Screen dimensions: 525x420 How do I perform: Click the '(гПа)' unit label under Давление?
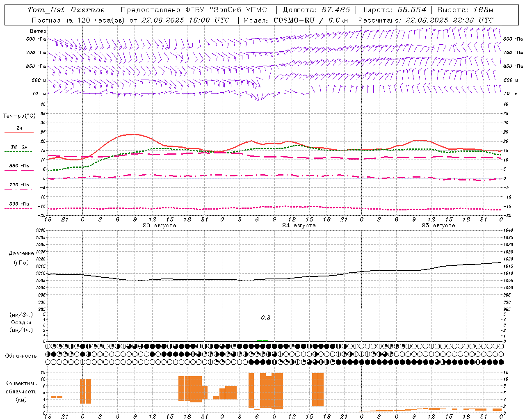(21, 263)
